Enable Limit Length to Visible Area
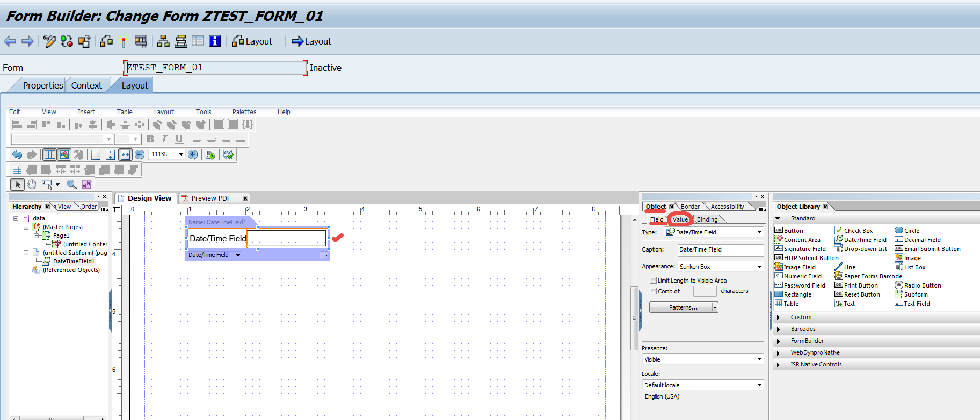The image size is (980, 420). 653,281
